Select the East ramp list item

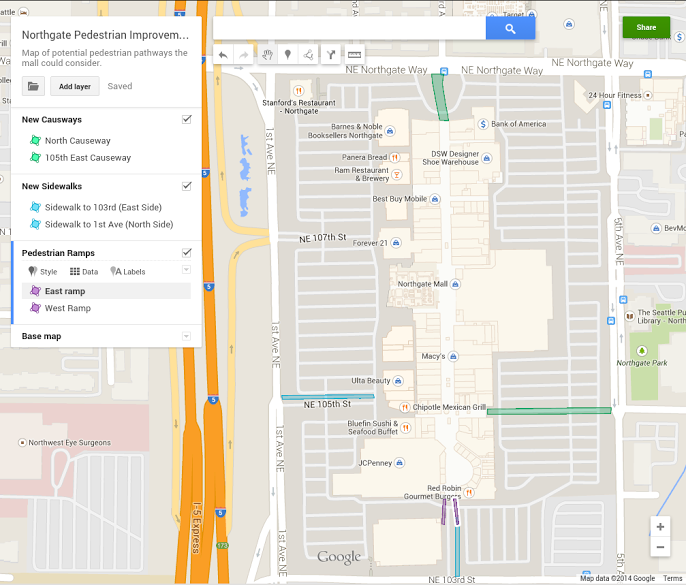[106, 291]
